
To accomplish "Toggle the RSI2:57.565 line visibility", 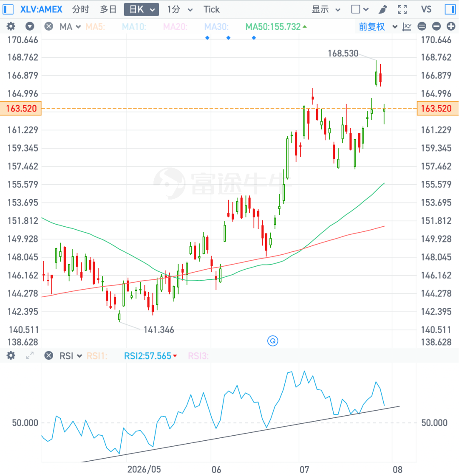I will (150, 356).
